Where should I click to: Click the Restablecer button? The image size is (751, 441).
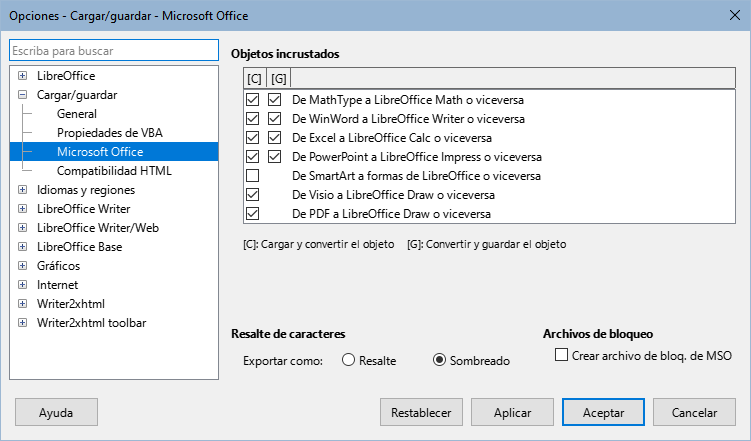(421, 412)
